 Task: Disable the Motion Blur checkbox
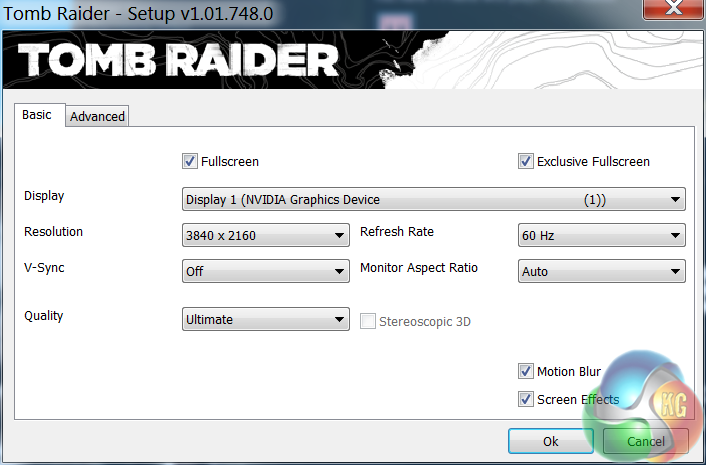[x=525, y=371]
